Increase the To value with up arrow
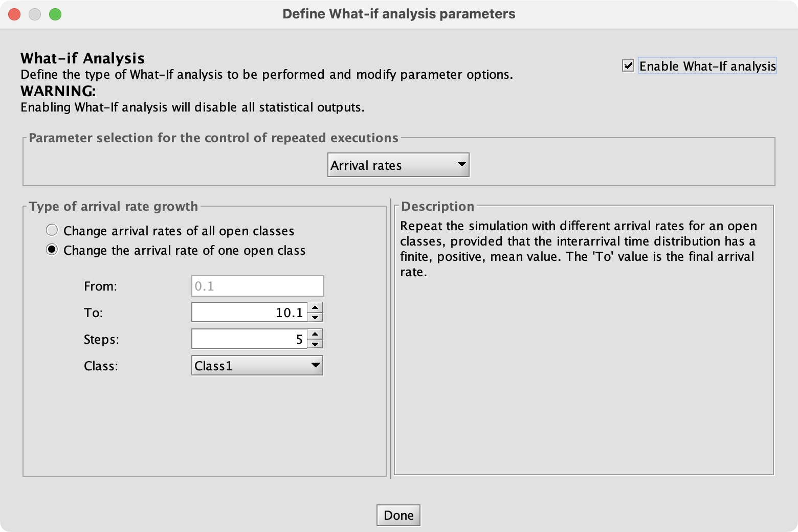Image resolution: width=798 pixels, height=532 pixels. click(x=316, y=307)
